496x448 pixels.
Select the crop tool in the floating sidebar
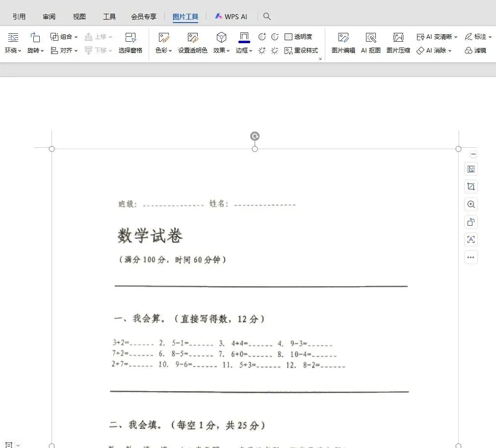click(x=470, y=186)
